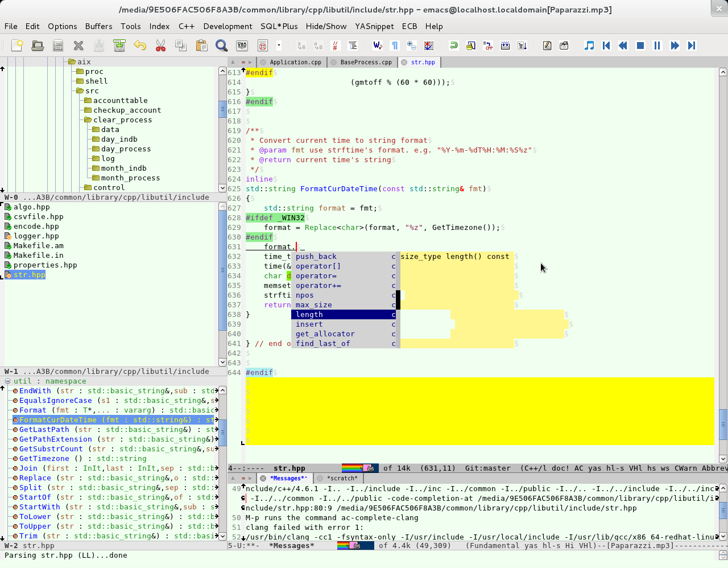This screenshot has height=568, width=728.
Task: Open the C++ menu
Action: pyautogui.click(x=187, y=26)
